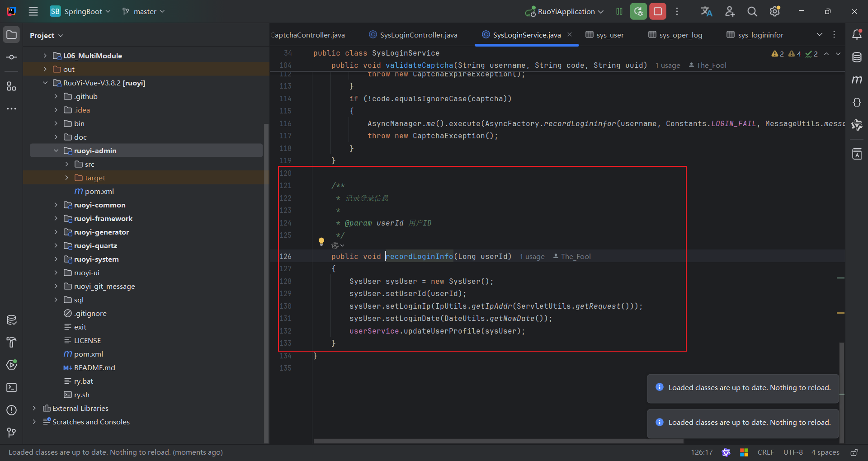This screenshot has width=868, height=461.
Task: Open the Persistence database tool icon in left sidebar
Action: pyautogui.click(x=12, y=320)
